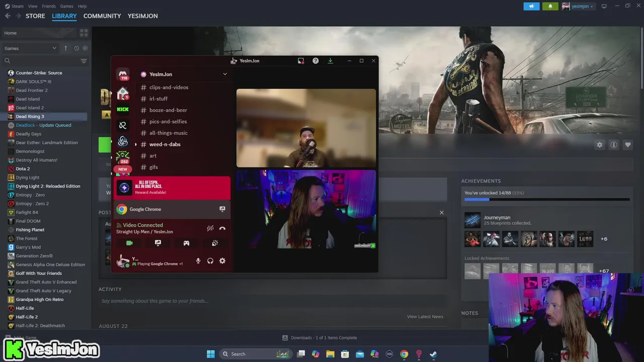Image resolution: width=644 pixels, height=362 pixels.
Task: Show the +6 more unlocked achievements
Action: pyautogui.click(x=604, y=239)
